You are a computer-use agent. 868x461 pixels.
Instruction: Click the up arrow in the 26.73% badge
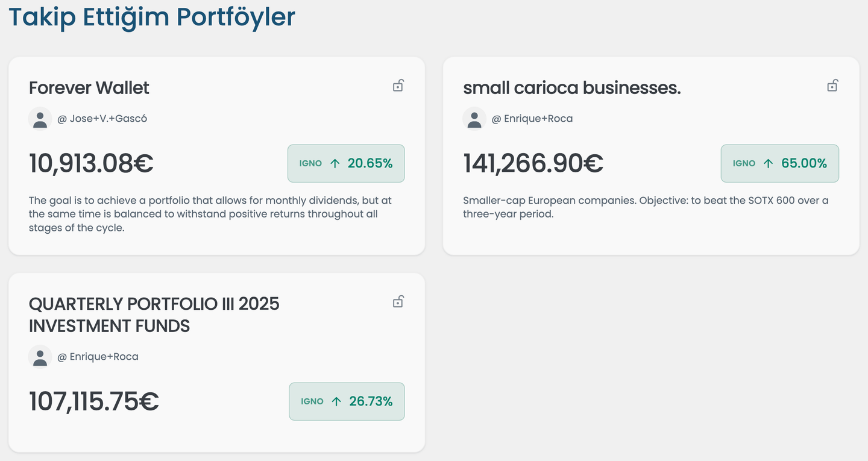[336, 401]
